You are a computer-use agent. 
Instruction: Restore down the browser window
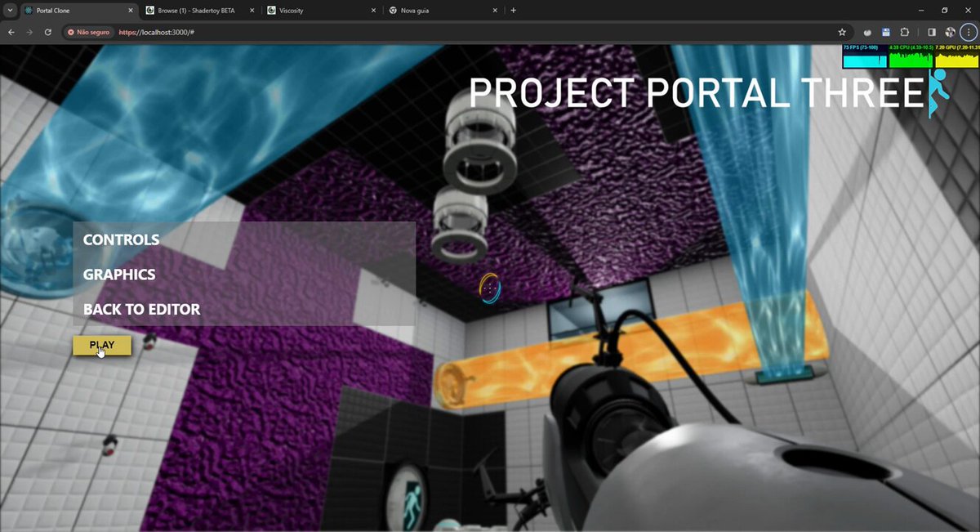pos(945,11)
